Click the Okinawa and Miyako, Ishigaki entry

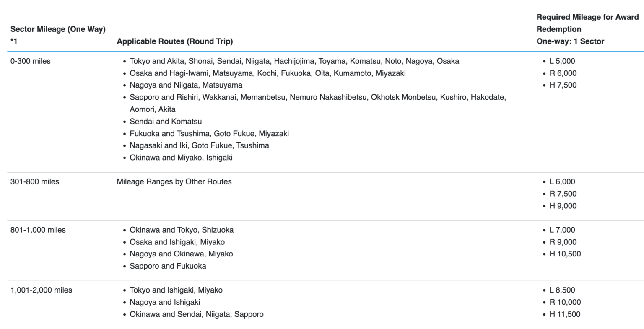(181, 158)
